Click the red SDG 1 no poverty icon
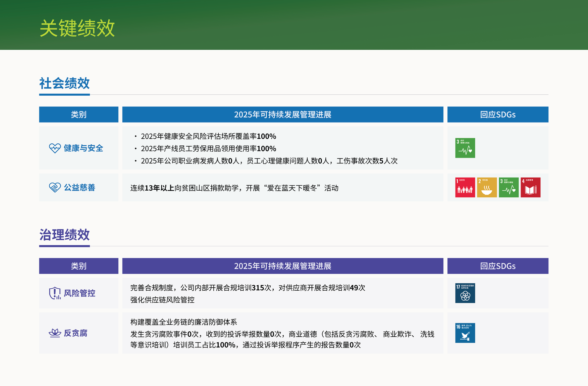The width and height of the screenshot is (588, 386). [465, 187]
